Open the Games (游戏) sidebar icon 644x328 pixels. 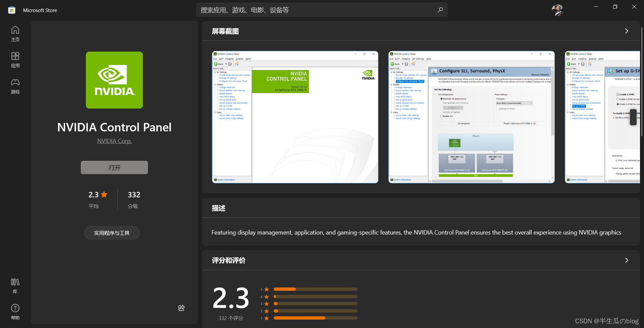pos(15,86)
